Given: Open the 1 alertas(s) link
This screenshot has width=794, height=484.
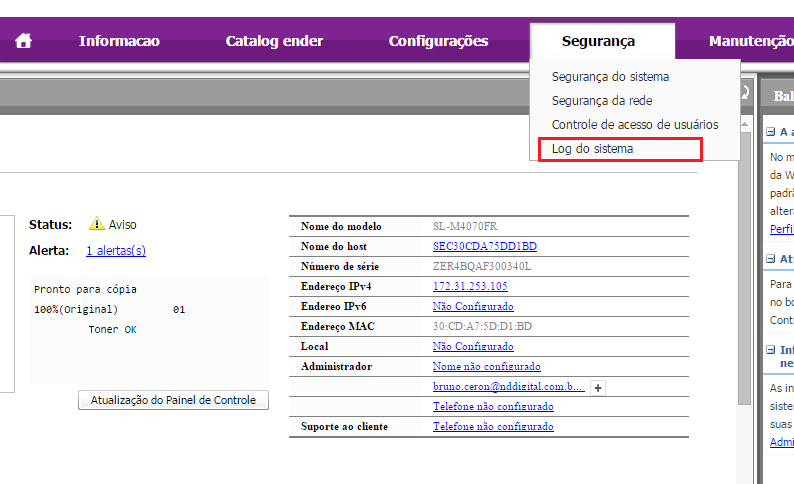Looking at the screenshot, I should tap(115, 251).
